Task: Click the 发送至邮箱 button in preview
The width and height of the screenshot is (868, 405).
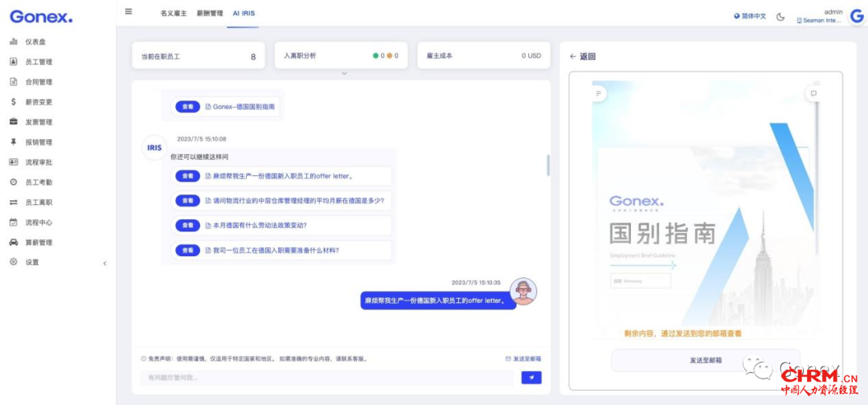Action: pos(706,360)
